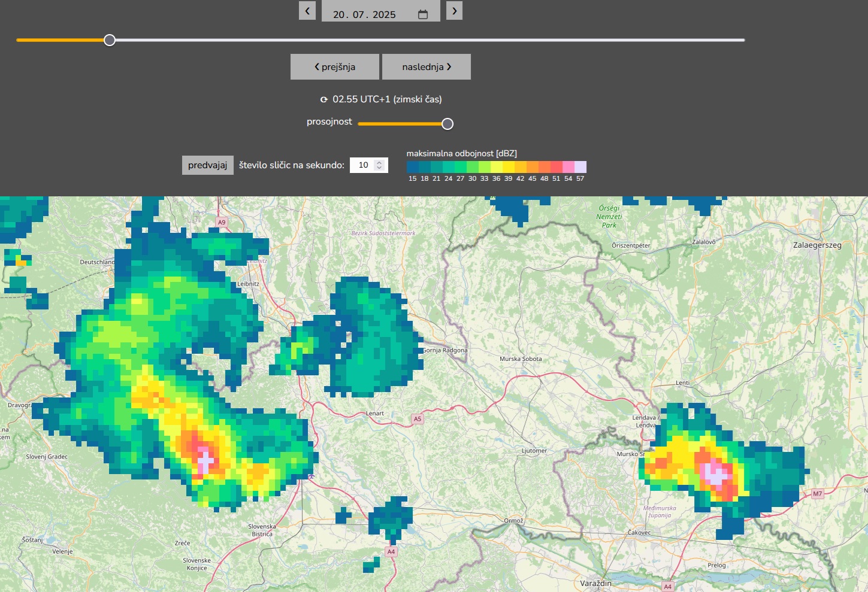Go to previous frame with prejšnja button
This screenshot has height=592, width=868.
335,67
